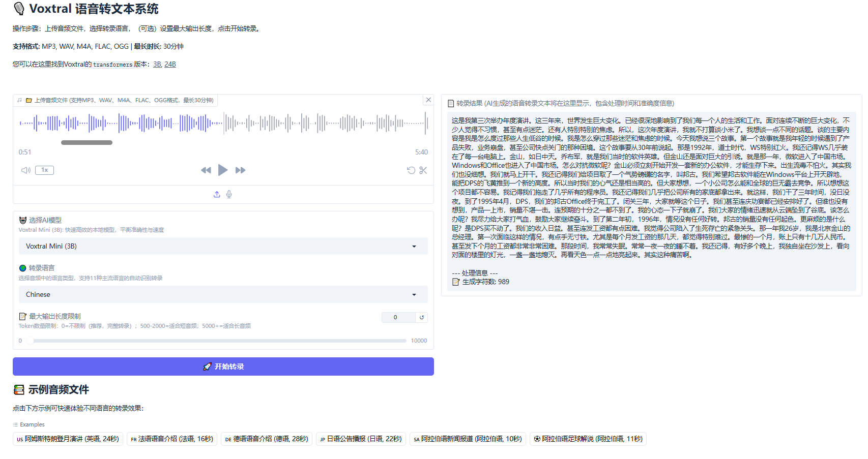This screenshot has height=459, width=868.
Task: Click the 上传音频文件 folder label
Action: 116,101
